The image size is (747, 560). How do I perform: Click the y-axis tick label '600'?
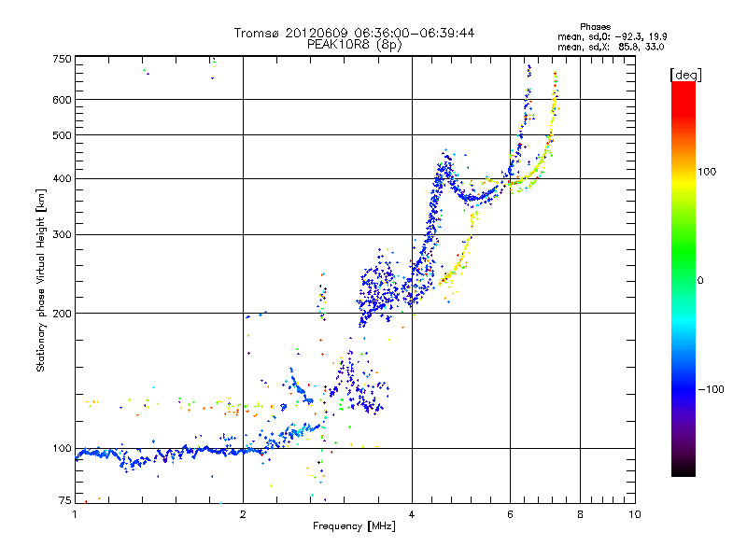click(62, 100)
